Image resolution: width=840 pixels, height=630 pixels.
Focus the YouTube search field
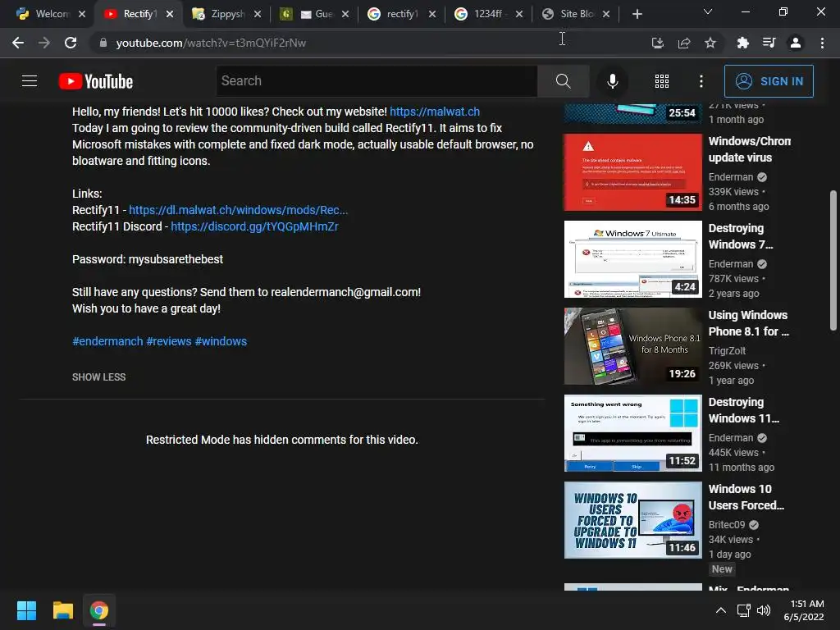(377, 81)
